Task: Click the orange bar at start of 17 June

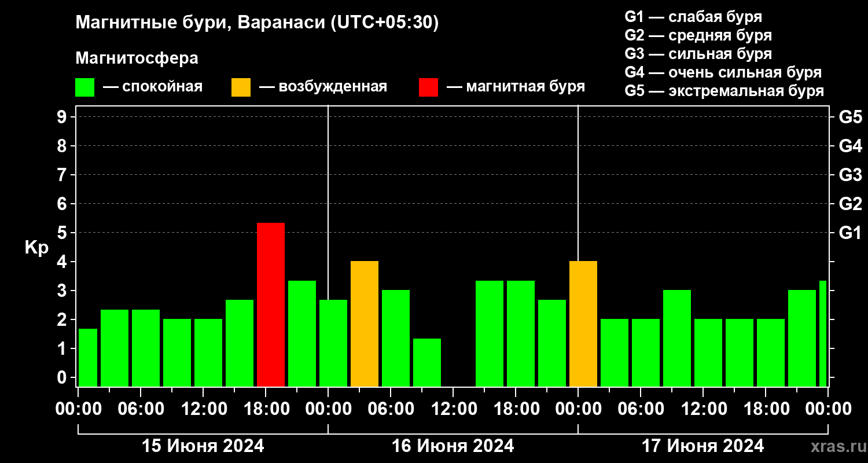Action: 583,324
